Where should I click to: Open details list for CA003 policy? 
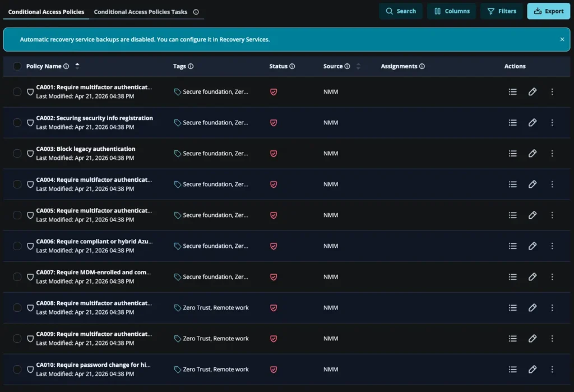coord(512,153)
